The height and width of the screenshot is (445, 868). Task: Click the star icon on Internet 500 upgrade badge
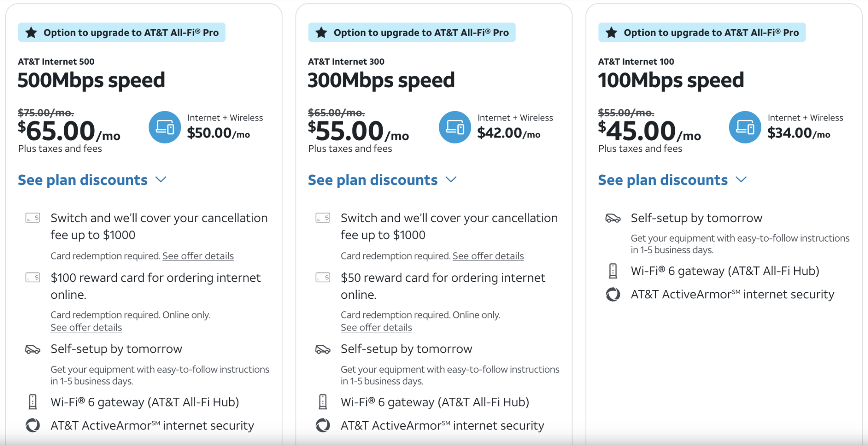click(x=31, y=33)
